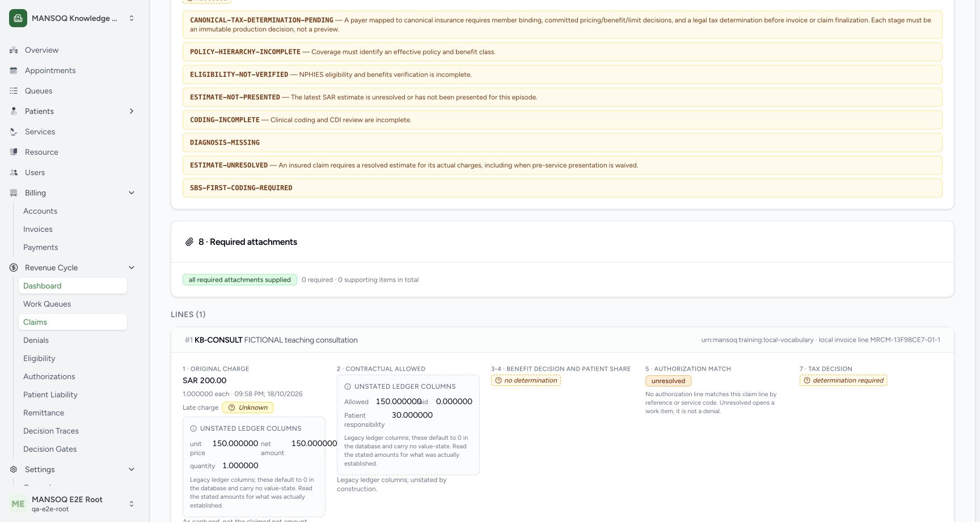Click the 'no determination' badge icon
The image size is (980, 522).
coord(499,380)
